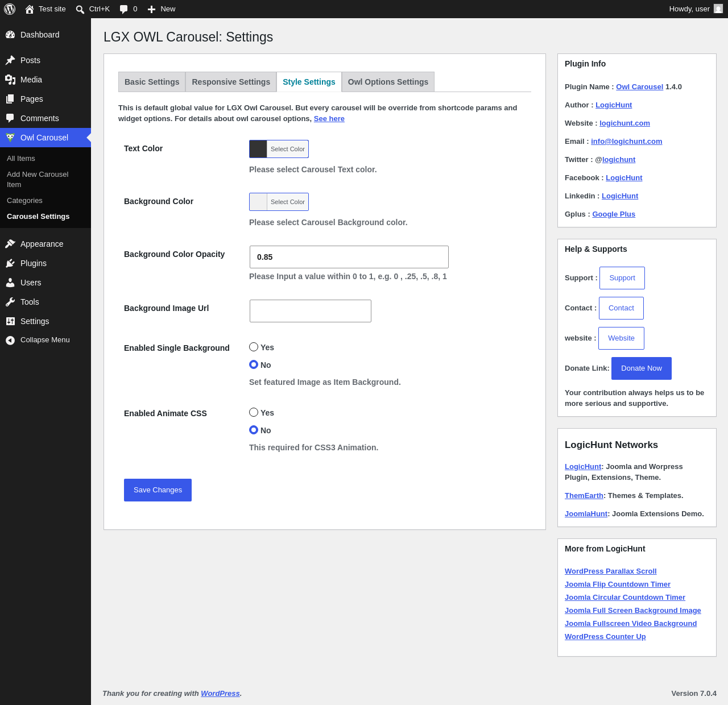The width and height of the screenshot is (728, 705).
Task: Open the Facebook LogicHunt link
Action: 624,178
